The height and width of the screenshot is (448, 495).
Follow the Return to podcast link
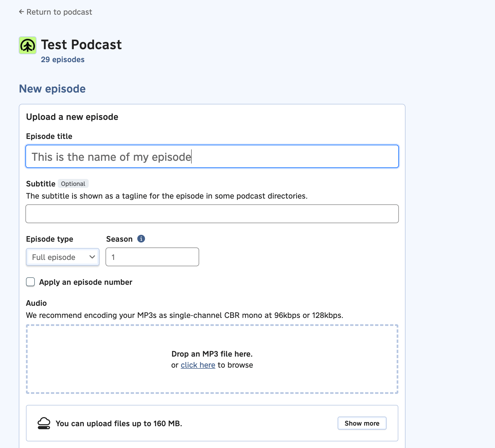coord(59,12)
